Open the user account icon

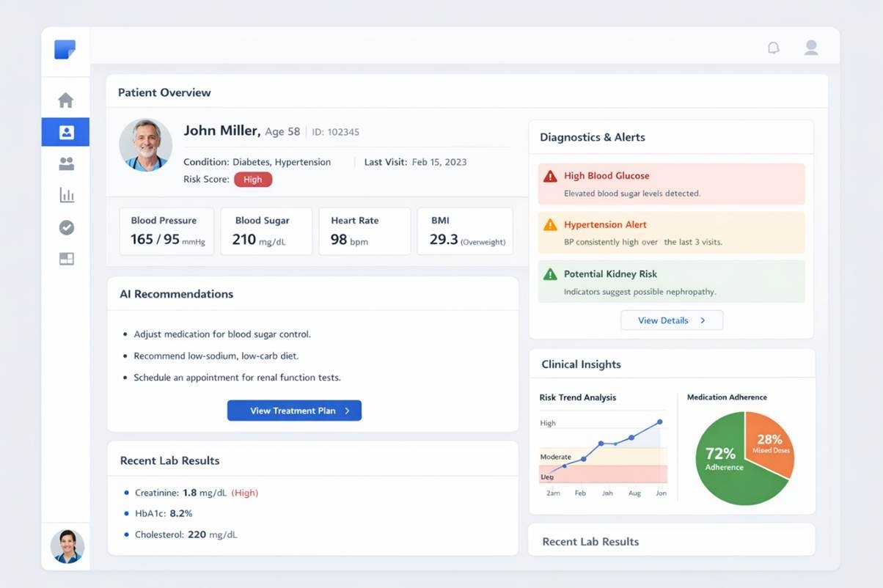(811, 48)
